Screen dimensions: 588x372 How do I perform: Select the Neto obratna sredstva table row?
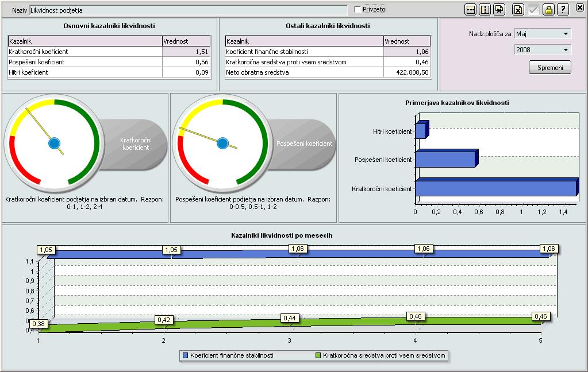[303, 72]
